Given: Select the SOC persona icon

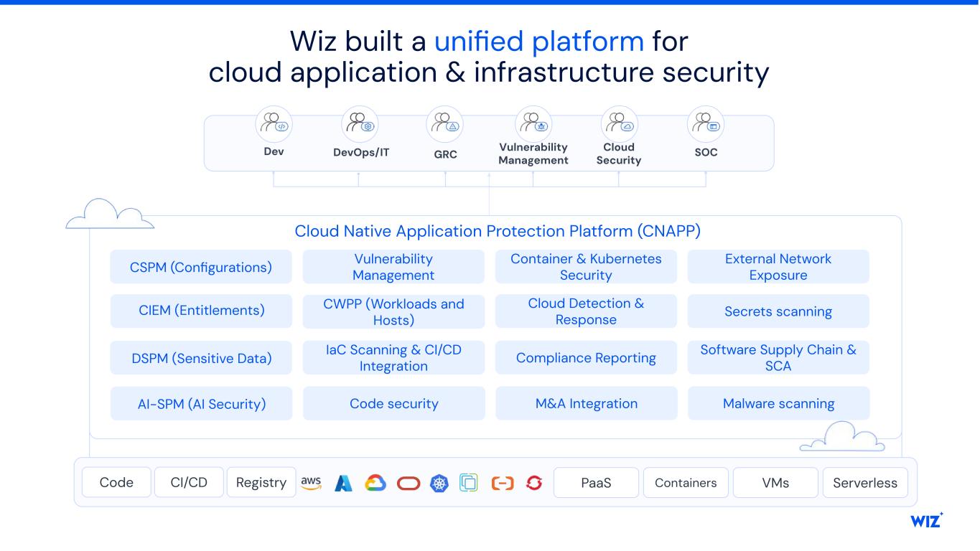Looking at the screenshot, I should [705, 124].
